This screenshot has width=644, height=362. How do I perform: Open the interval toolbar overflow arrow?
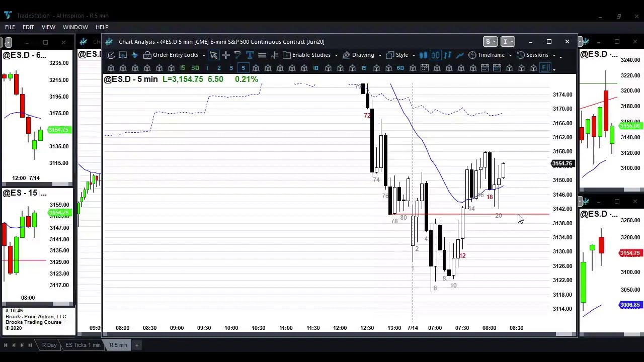554,69
